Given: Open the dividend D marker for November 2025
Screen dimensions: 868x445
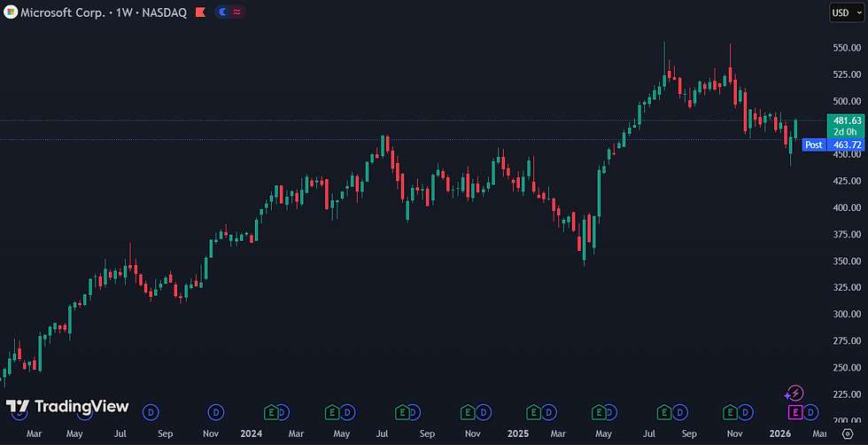Looking at the screenshot, I should [746, 411].
